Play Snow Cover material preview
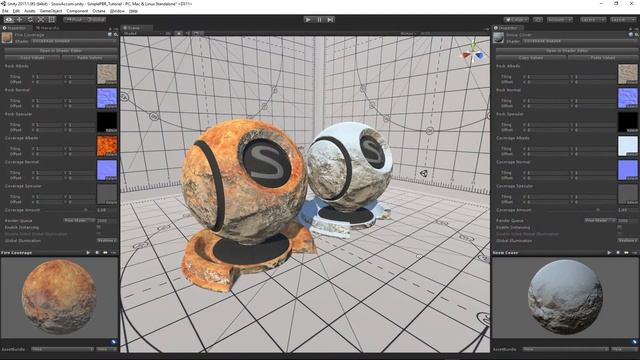The height and width of the screenshot is (360, 640). point(609,253)
